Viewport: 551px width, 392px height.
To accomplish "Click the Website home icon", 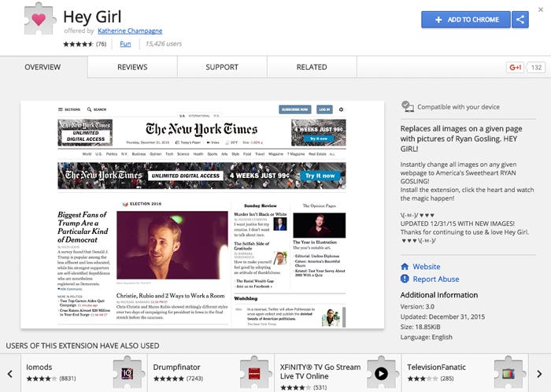I will 405,267.
